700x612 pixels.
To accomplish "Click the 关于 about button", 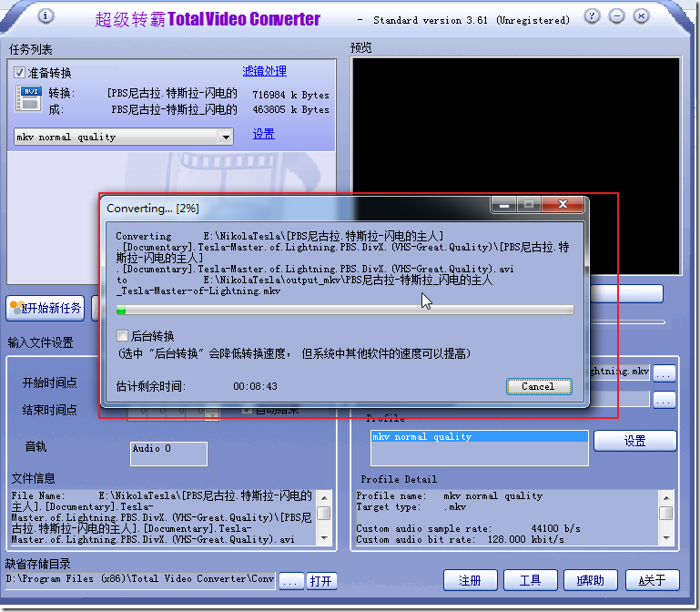I will click(653, 580).
